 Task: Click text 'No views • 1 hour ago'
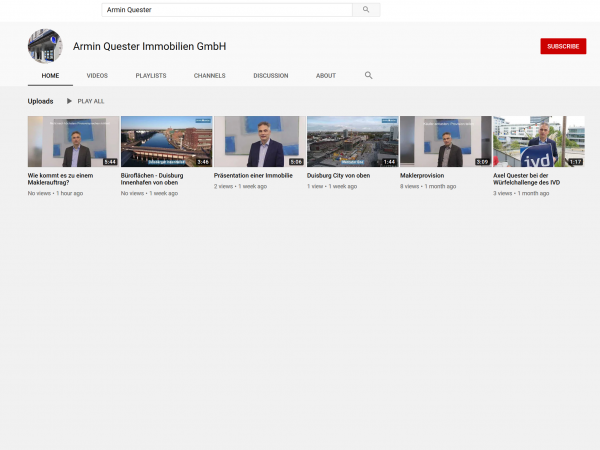pos(55,193)
